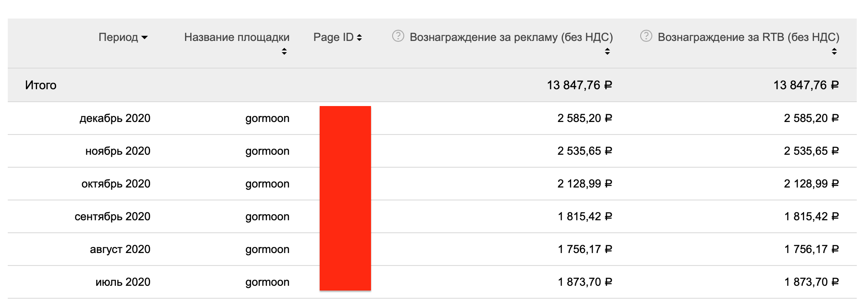868x300 pixels.
Task: Click gormoon in the октябрь 2020 row
Action: pos(267,184)
